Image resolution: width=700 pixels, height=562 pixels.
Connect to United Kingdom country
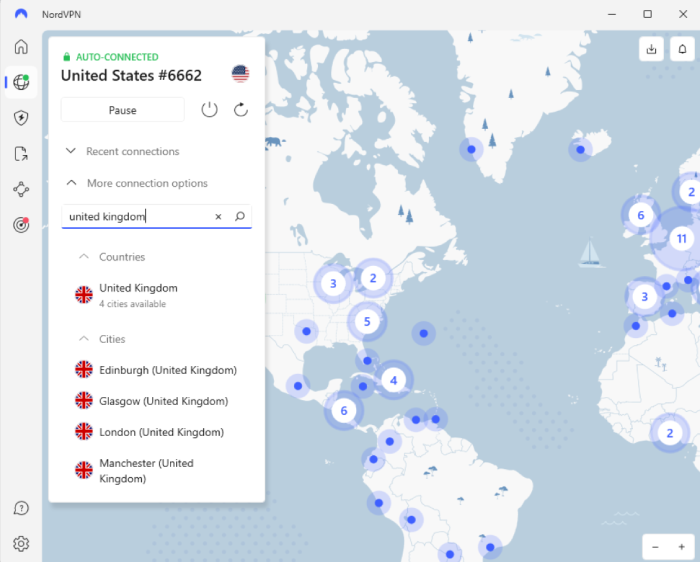tap(156, 295)
